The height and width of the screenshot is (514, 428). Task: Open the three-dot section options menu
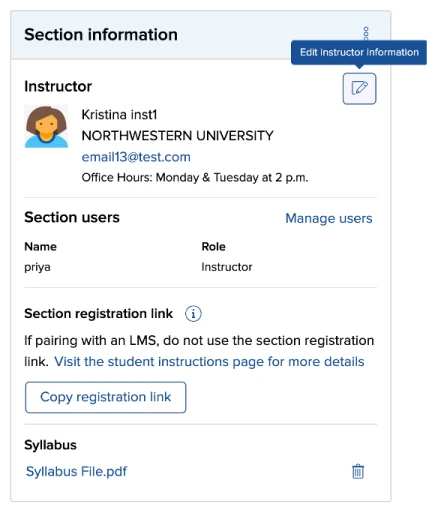tap(366, 33)
